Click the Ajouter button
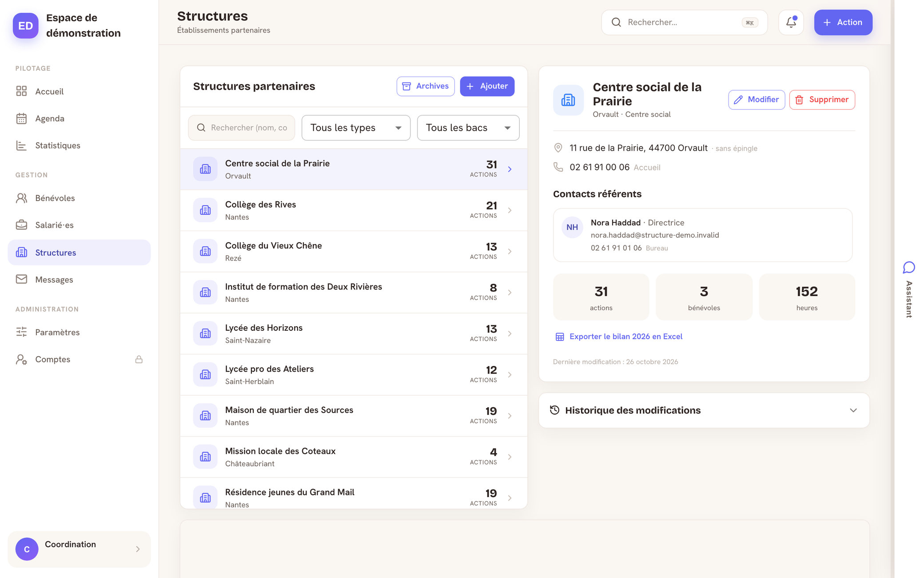This screenshot has height=578, width=924. pyautogui.click(x=487, y=86)
